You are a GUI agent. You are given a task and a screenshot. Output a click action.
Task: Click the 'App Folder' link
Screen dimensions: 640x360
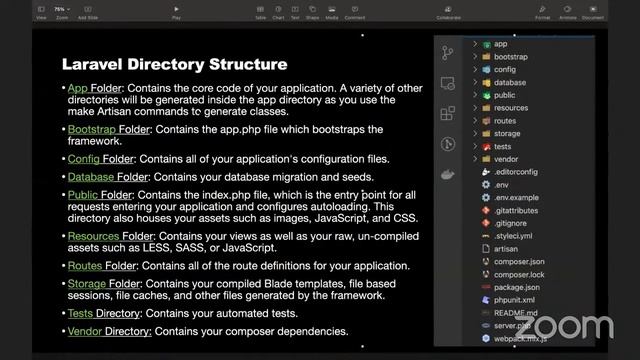click(95, 88)
